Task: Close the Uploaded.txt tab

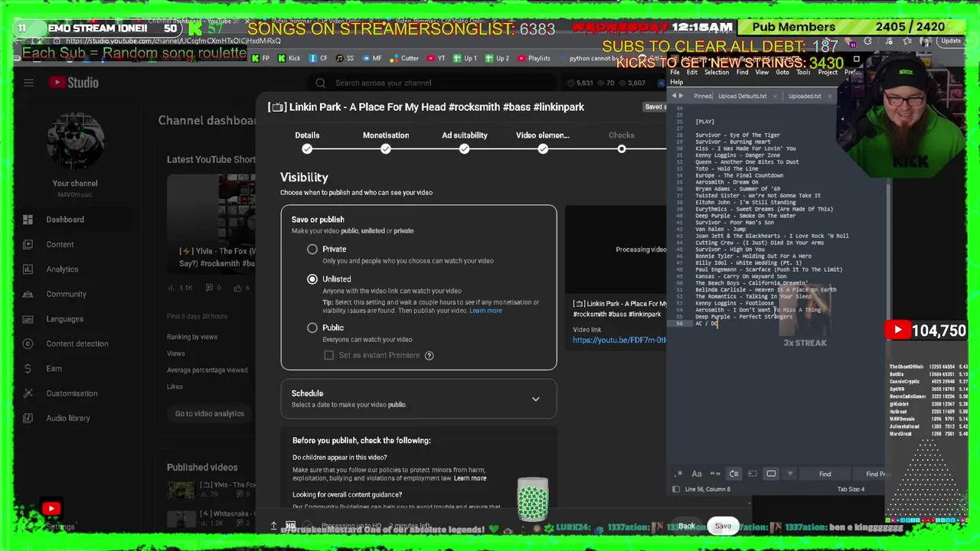Action: coord(830,96)
